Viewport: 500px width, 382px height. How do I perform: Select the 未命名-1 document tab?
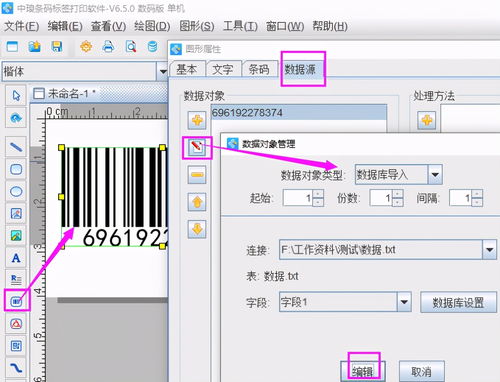[x=66, y=94]
